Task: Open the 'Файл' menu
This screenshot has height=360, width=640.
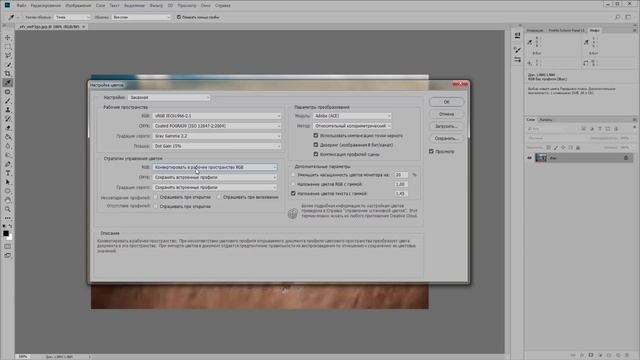Action: tap(22, 6)
